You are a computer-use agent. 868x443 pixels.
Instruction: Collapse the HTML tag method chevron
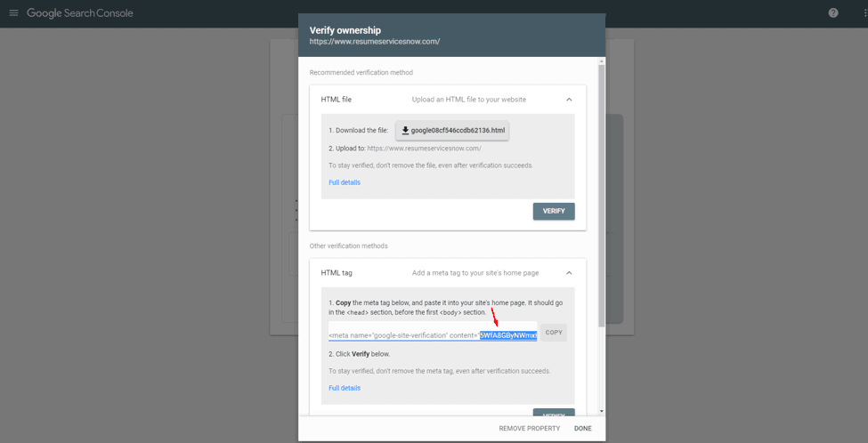point(569,273)
